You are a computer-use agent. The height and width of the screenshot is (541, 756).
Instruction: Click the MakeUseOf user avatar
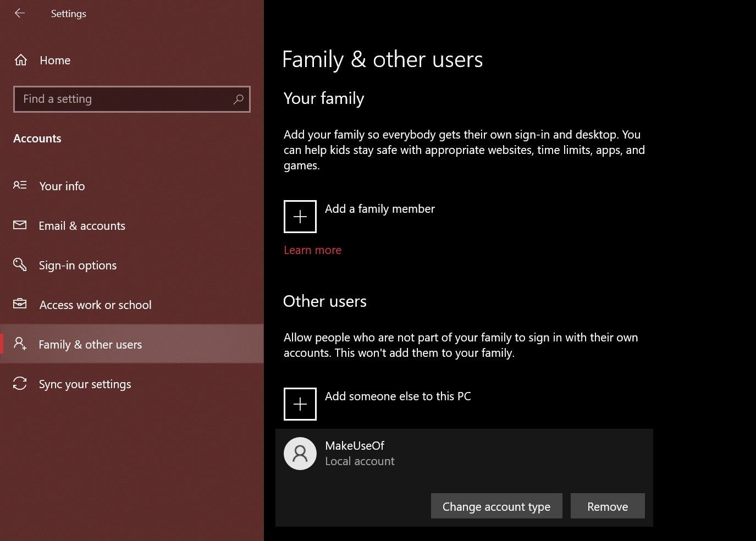(300, 454)
